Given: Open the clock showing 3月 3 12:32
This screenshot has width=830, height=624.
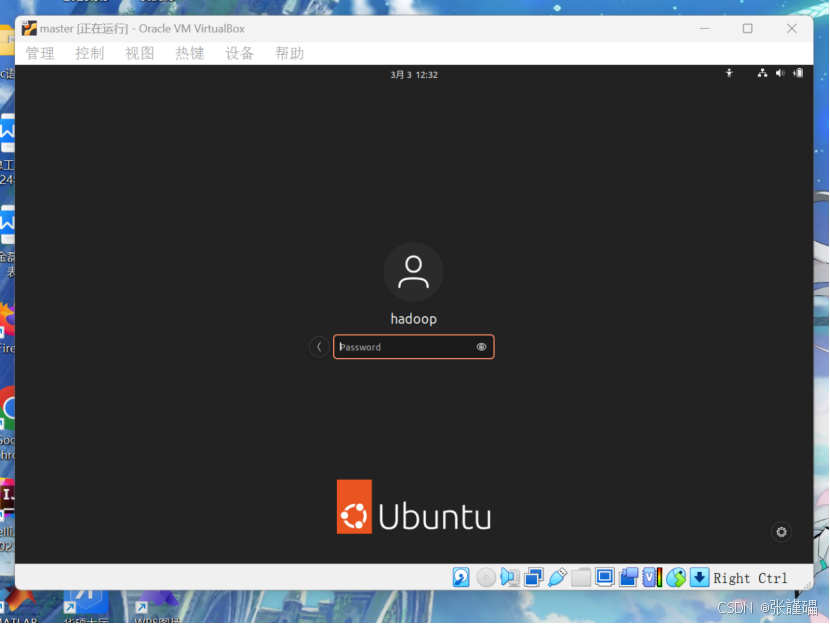Looking at the screenshot, I should 414,75.
